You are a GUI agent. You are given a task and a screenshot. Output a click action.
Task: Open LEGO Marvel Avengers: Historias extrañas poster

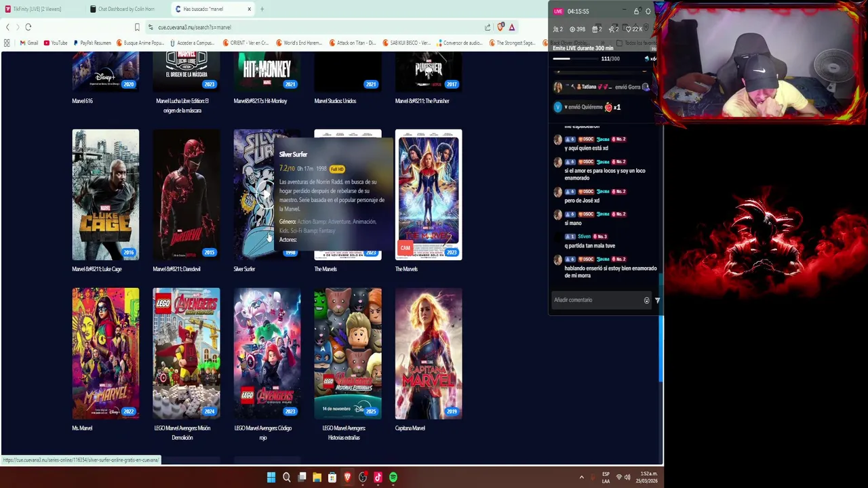(348, 353)
